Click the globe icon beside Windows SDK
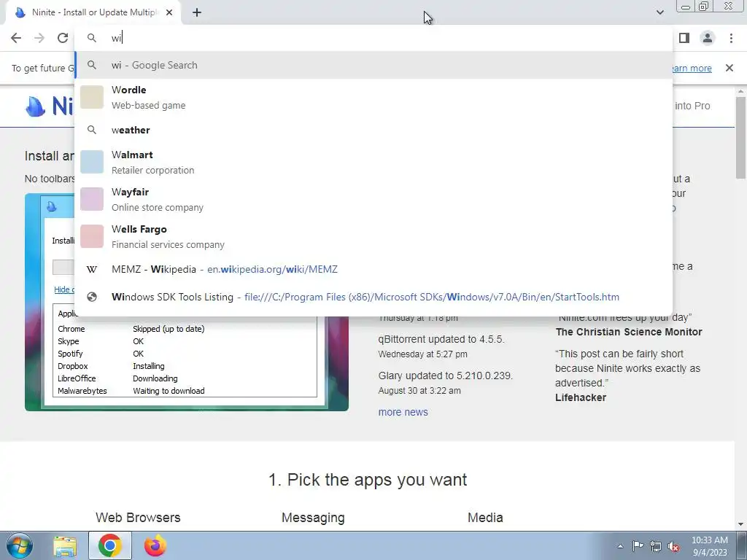747x560 pixels. (92, 297)
